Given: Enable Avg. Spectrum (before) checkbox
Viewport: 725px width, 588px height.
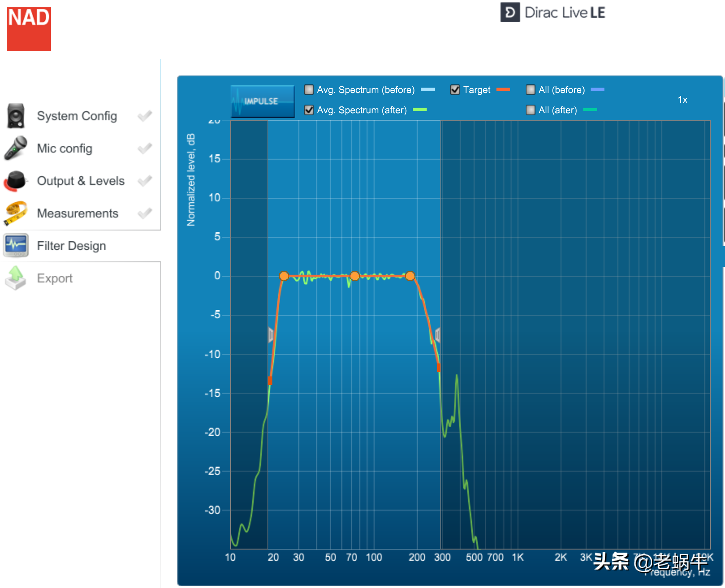Looking at the screenshot, I should 309,89.
